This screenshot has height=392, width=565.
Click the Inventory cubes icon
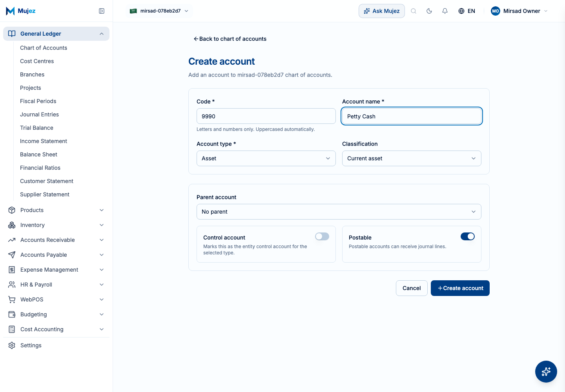(12, 225)
